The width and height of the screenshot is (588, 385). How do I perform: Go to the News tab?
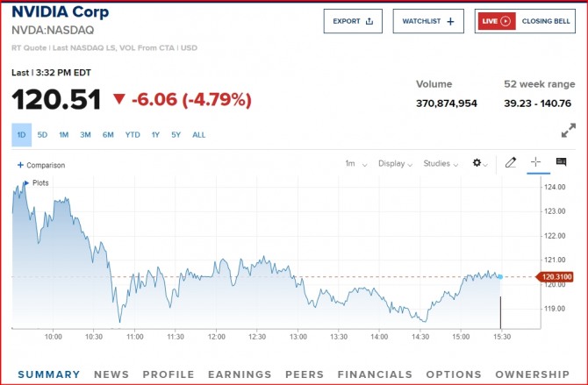(x=111, y=374)
